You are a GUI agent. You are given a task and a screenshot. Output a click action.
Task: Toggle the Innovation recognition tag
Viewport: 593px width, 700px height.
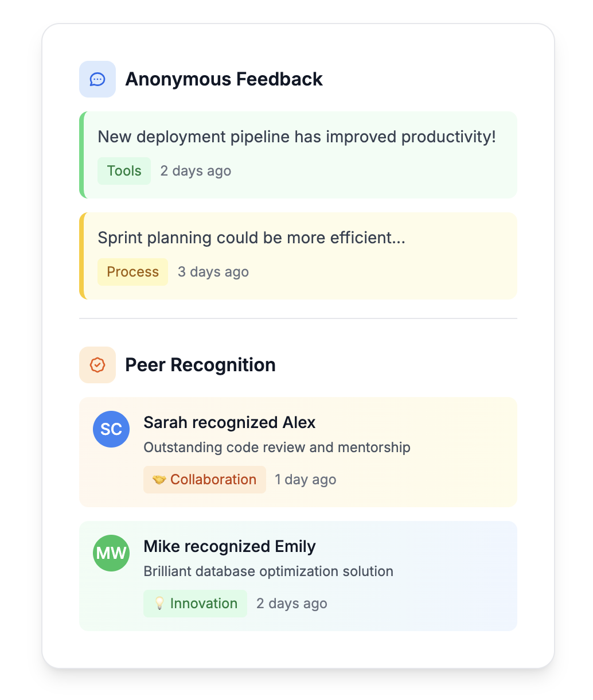pos(195,604)
